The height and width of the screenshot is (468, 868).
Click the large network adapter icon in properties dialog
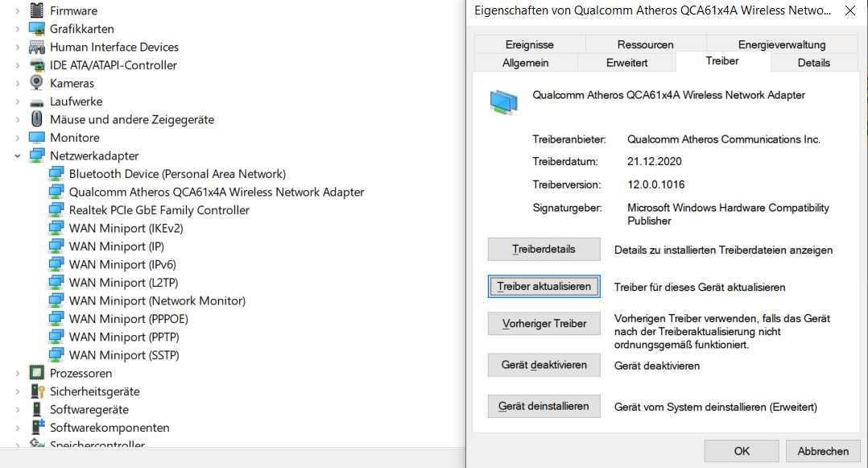[503, 102]
